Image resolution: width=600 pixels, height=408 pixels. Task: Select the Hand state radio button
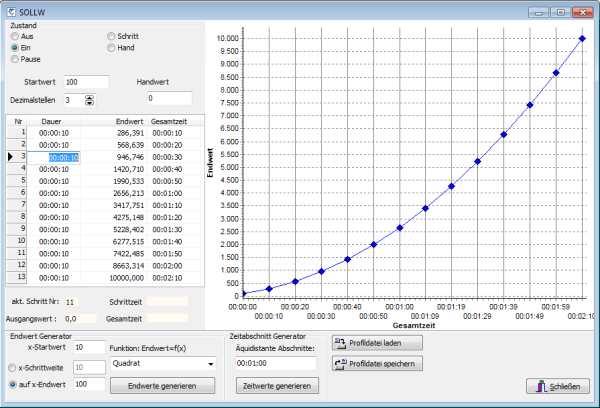(x=111, y=48)
